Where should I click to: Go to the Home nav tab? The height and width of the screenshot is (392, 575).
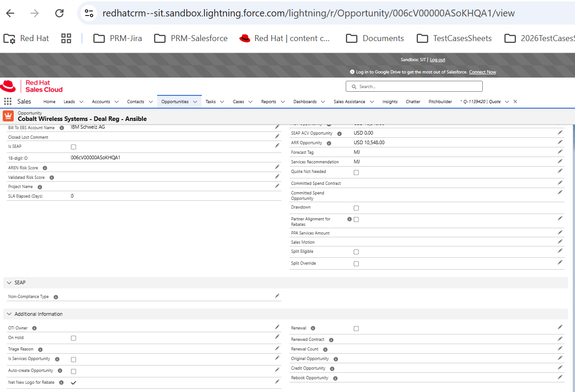click(x=49, y=102)
